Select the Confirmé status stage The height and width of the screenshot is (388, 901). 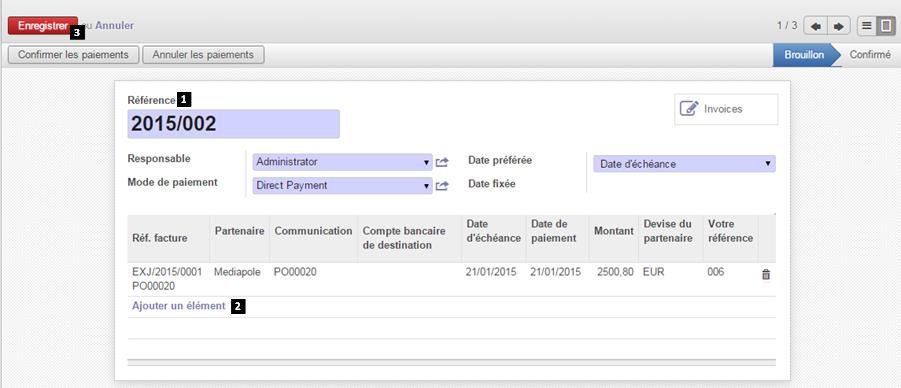click(870, 55)
